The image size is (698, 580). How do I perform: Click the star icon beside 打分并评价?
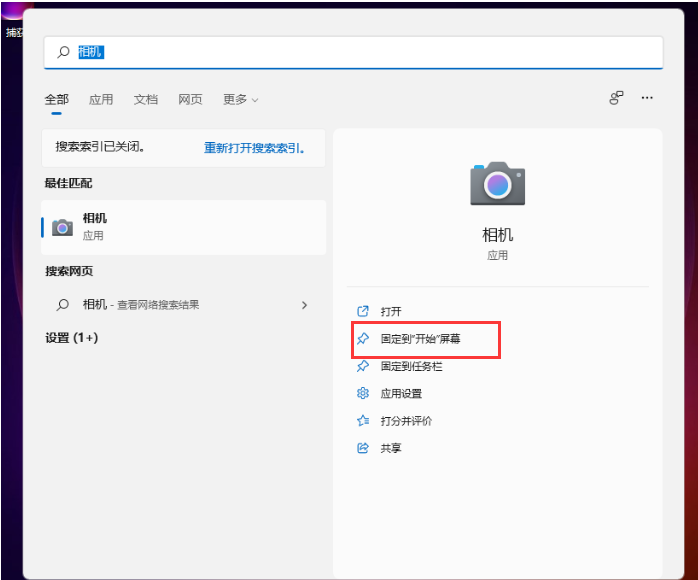click(x=363, y=421)
